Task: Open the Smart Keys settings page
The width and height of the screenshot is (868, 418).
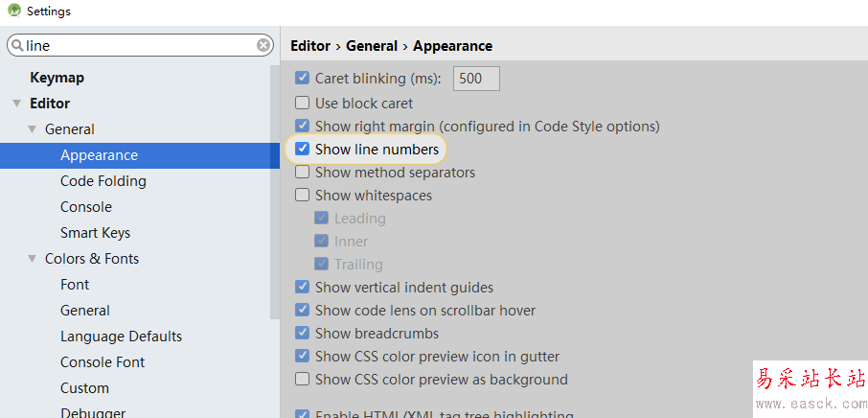Action: pos(95,233)
